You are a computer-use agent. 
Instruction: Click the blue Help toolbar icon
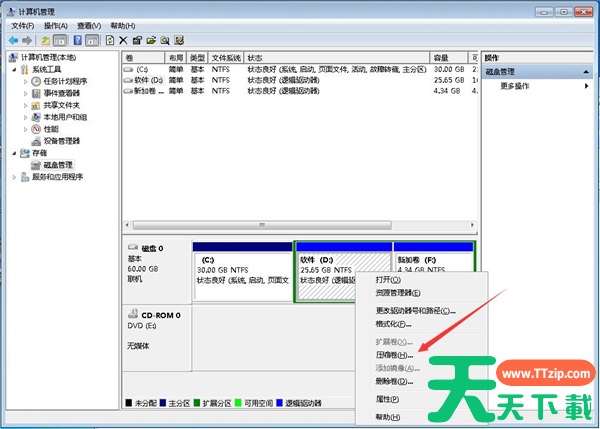click(77, 40)
